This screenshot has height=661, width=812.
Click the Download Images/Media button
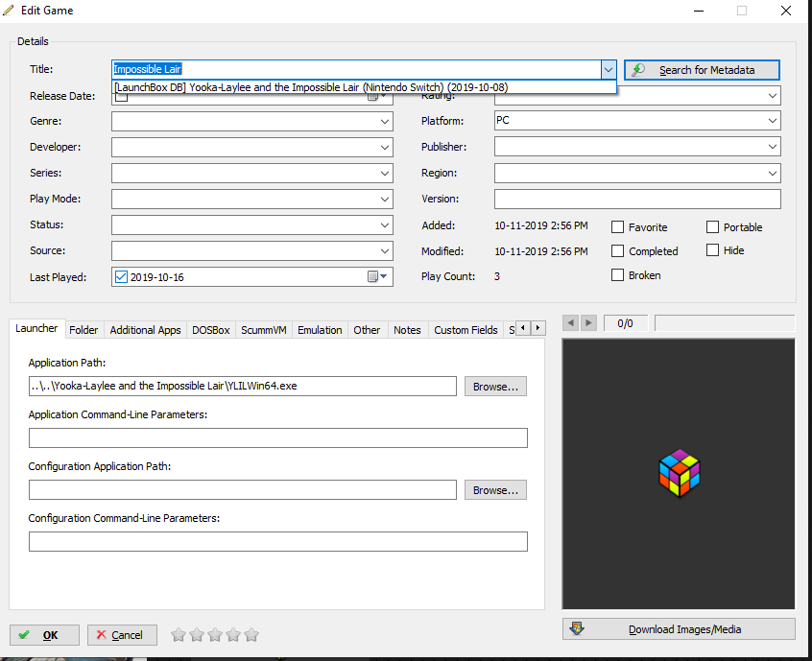click(679, 629)
